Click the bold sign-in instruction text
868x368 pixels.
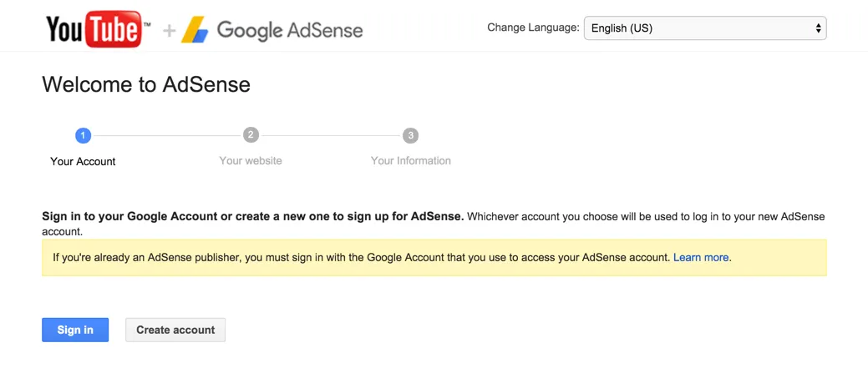coord(252,216)
